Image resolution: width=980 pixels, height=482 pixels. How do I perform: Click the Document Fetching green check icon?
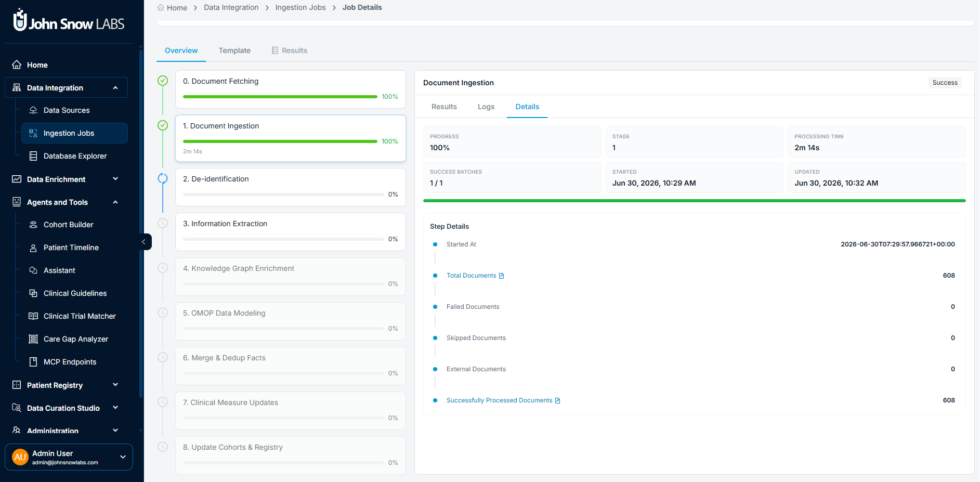click(x=163, y=81)
